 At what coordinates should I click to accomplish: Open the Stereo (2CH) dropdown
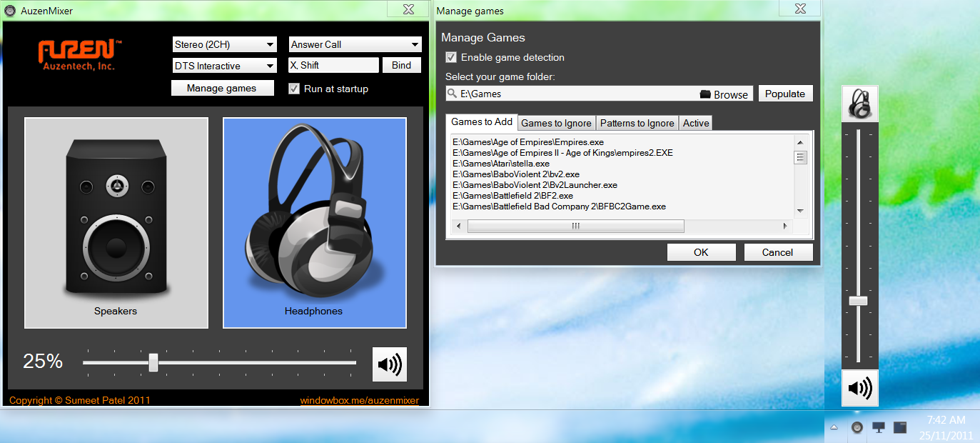coord(224,44)
